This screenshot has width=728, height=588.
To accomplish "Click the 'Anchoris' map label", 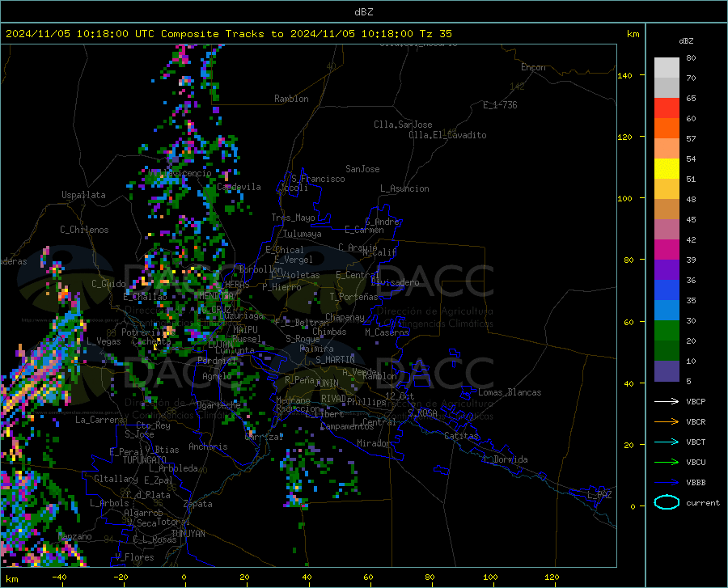I will pos(208,446).
